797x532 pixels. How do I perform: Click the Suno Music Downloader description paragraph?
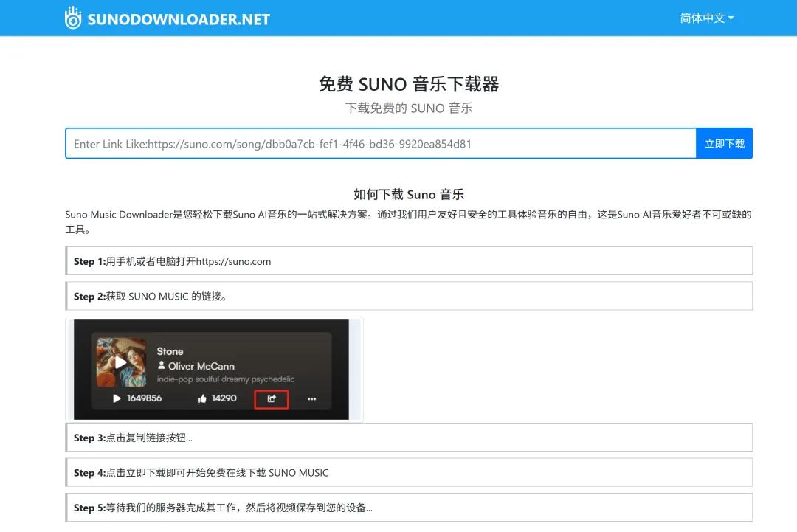pyautogui.click(x=409, y=222)
